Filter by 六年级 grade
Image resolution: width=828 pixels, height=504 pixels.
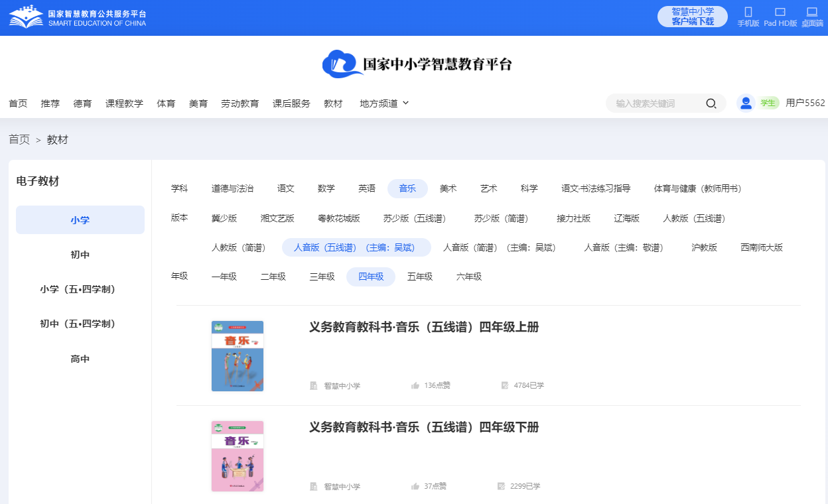[x=469, y=277]
